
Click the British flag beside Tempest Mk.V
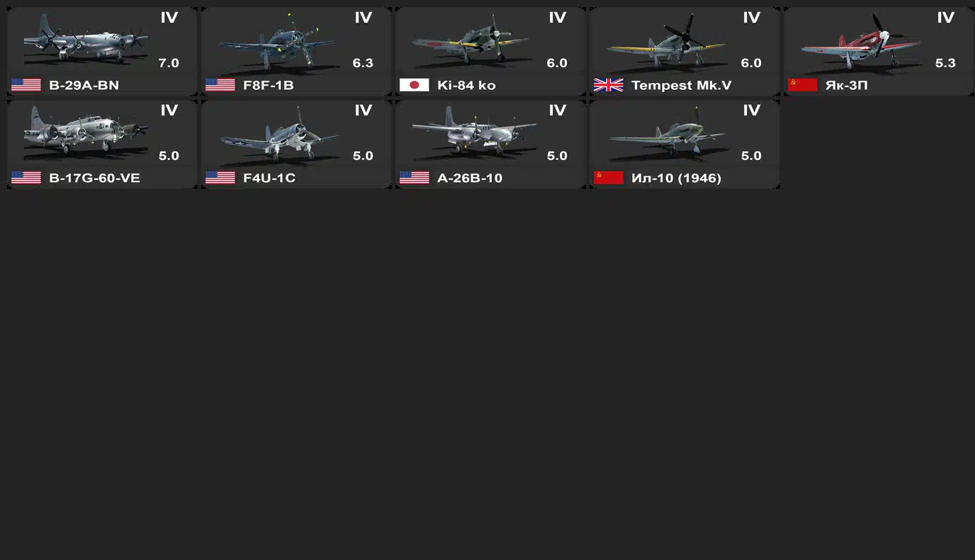[x=609, y=85]
